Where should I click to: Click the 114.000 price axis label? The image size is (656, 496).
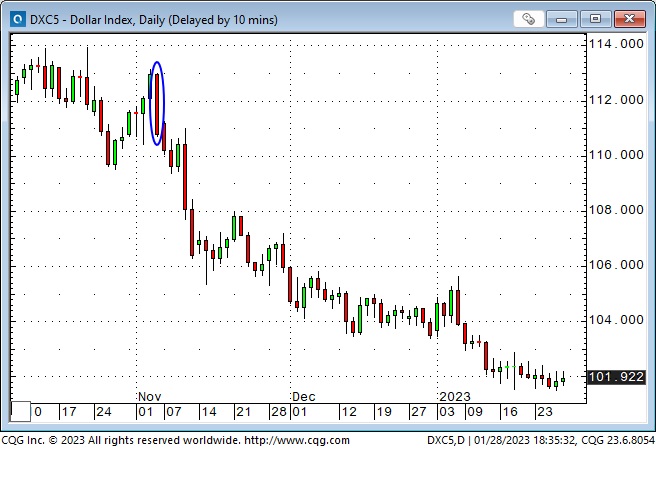point(616,43)
